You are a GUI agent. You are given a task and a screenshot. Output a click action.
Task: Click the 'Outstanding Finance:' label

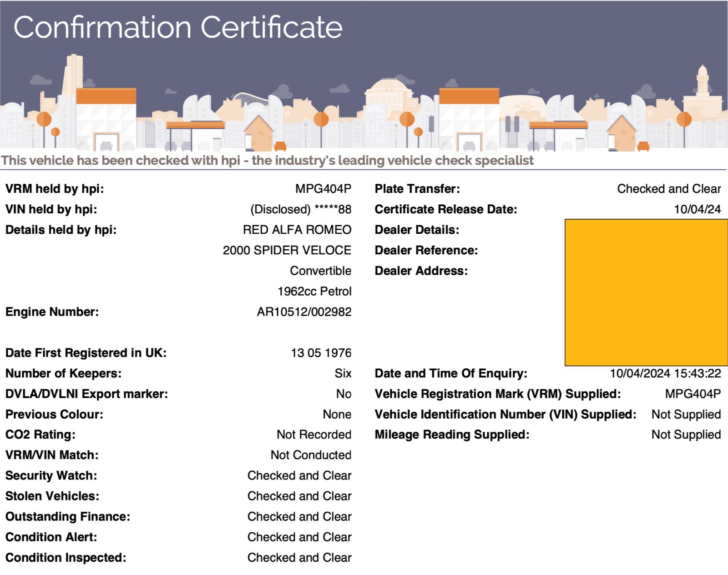tap(68, 517)
